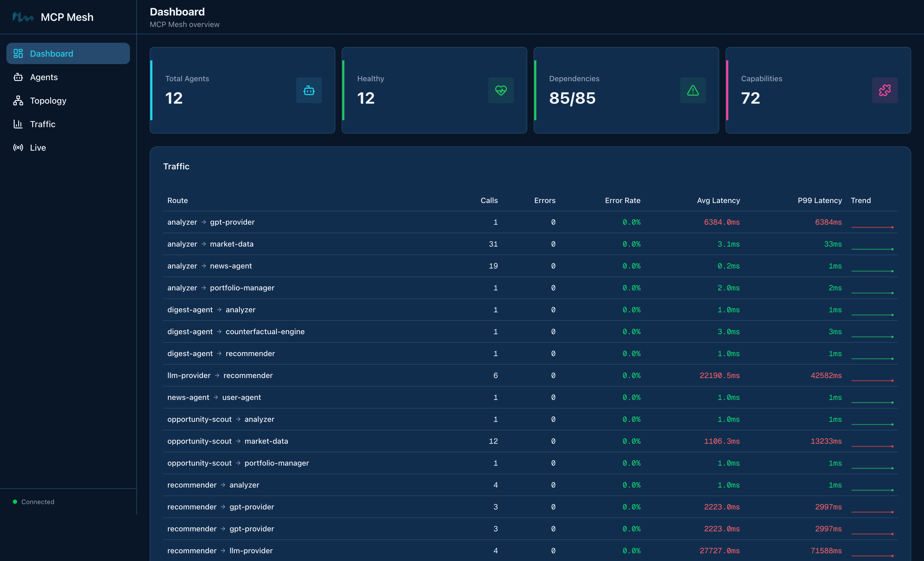Click the Agents robot icon in the sidebar

(x=18, y=77)
